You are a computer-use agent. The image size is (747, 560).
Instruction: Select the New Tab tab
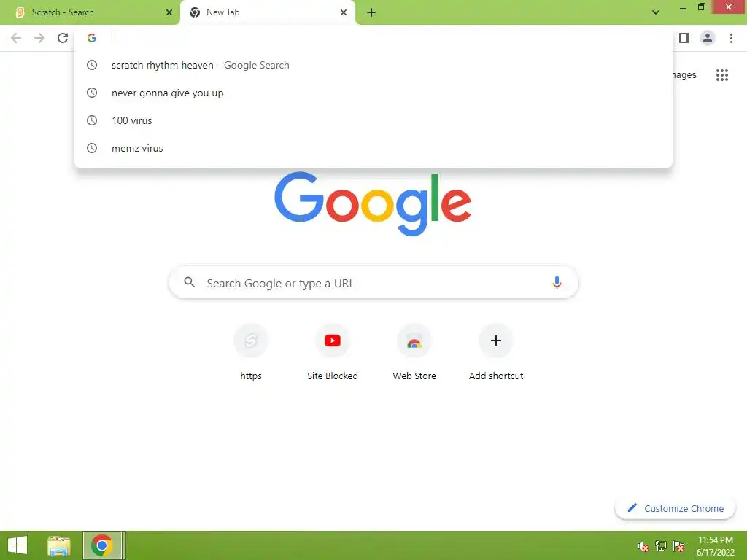pos(268,12)
